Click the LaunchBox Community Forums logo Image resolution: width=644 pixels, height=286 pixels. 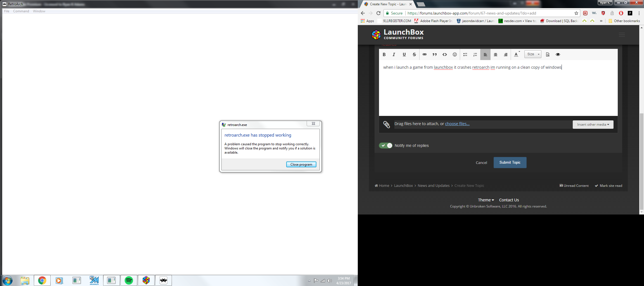[x=398, y=34]
